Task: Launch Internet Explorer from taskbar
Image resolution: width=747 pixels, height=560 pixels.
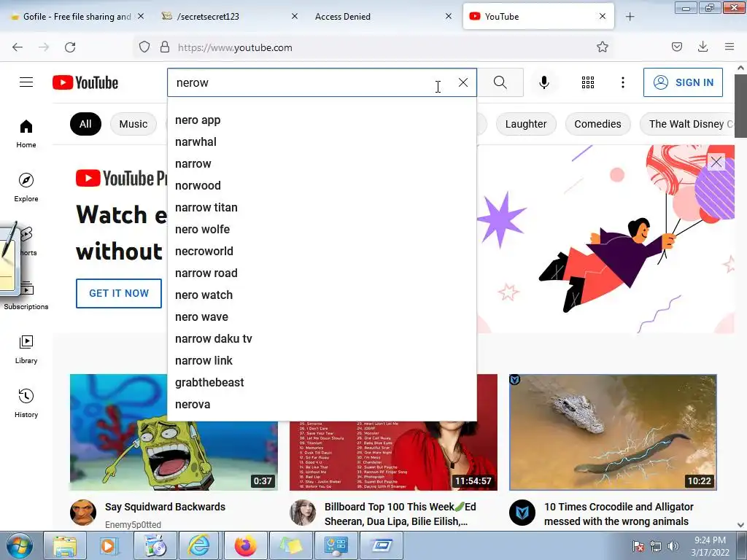Action: 198,545
